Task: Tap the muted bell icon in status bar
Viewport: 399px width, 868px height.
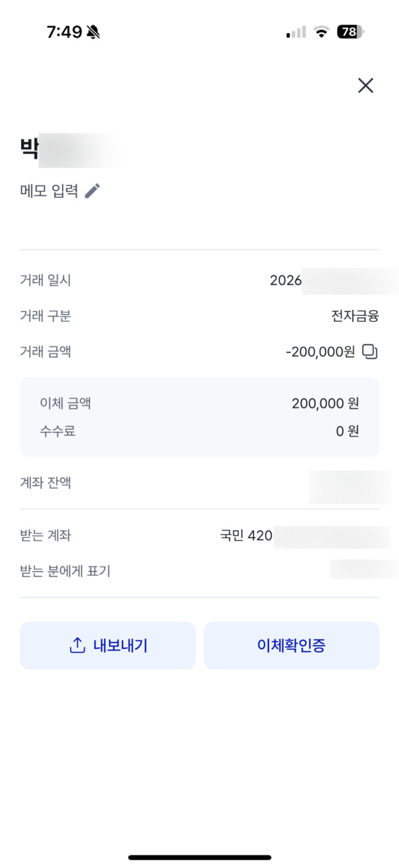Action: 93,32
